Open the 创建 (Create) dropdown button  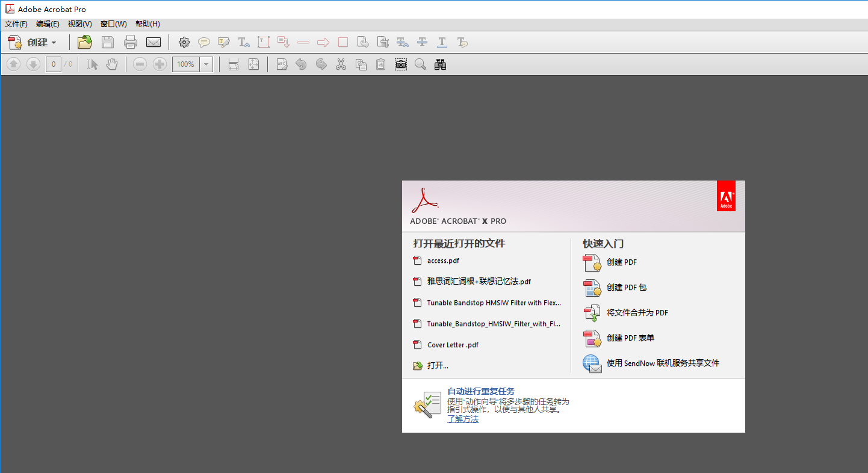pos(32,42)
